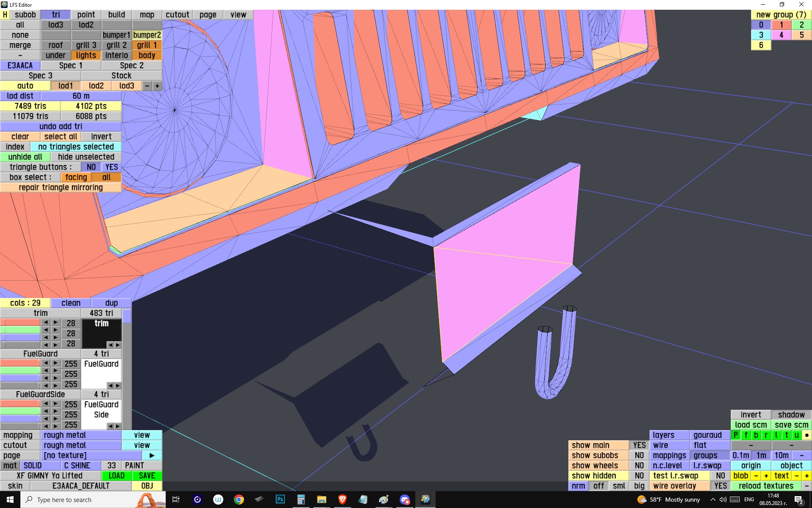Image resolution: width=812 pixels, height=508 pixels.
Task: Open the cutout 'rough metal' selector
Action: pyautogui.click(x=81, y=445)
